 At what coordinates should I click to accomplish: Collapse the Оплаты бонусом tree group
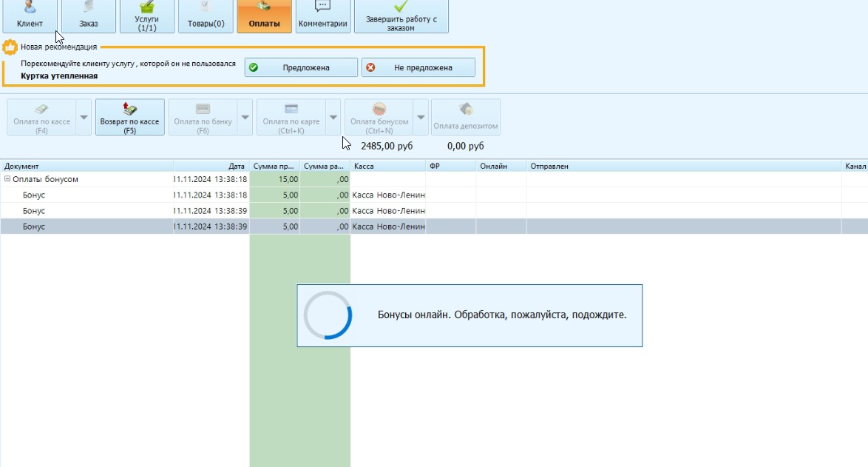(7, 179)
